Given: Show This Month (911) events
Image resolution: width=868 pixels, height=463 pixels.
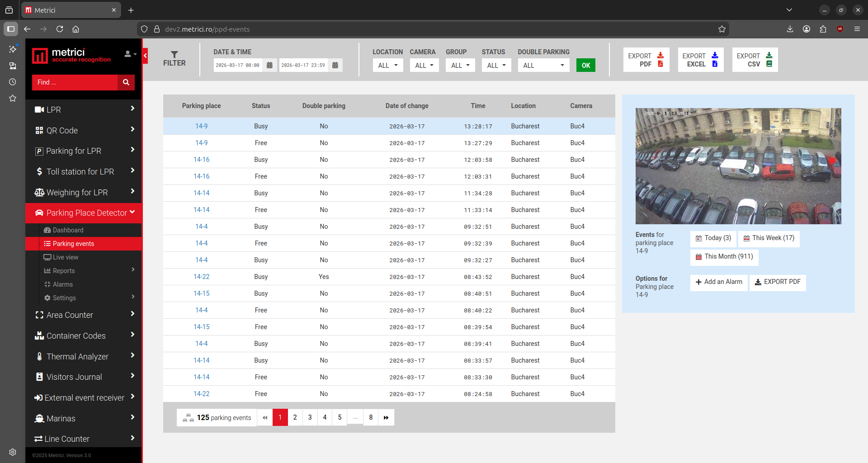Looking at the screenshot, I should coord(724,257).
